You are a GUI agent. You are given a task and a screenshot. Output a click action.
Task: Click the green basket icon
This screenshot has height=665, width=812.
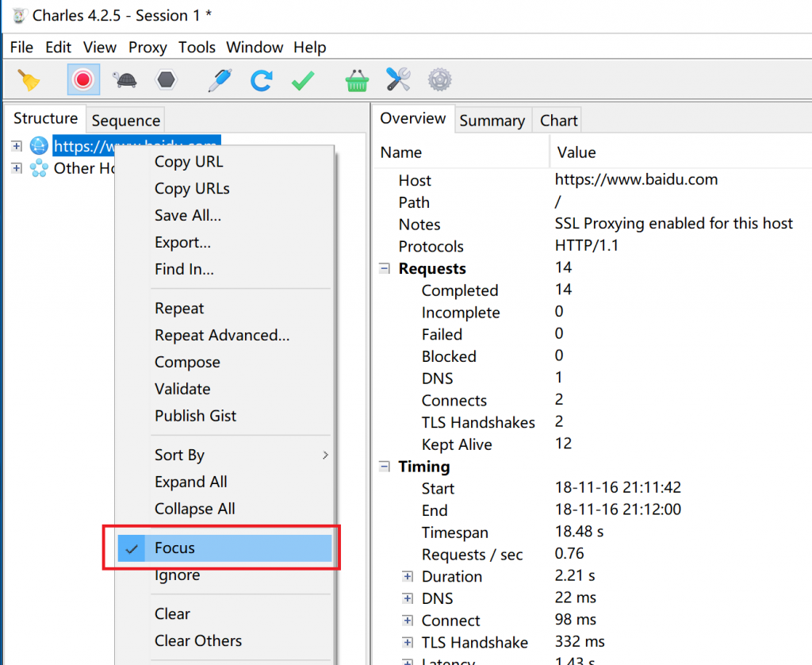point(357,80)
